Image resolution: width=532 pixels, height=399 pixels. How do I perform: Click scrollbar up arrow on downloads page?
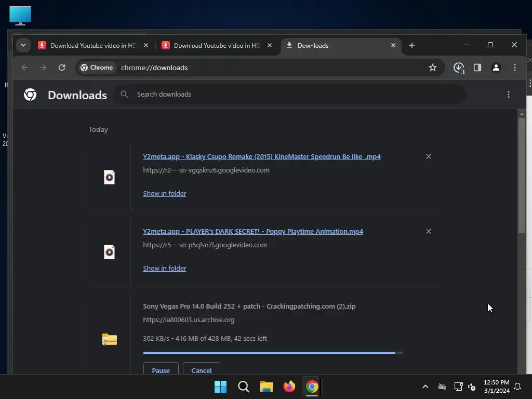pyautogui.click(x=522, y=114)
